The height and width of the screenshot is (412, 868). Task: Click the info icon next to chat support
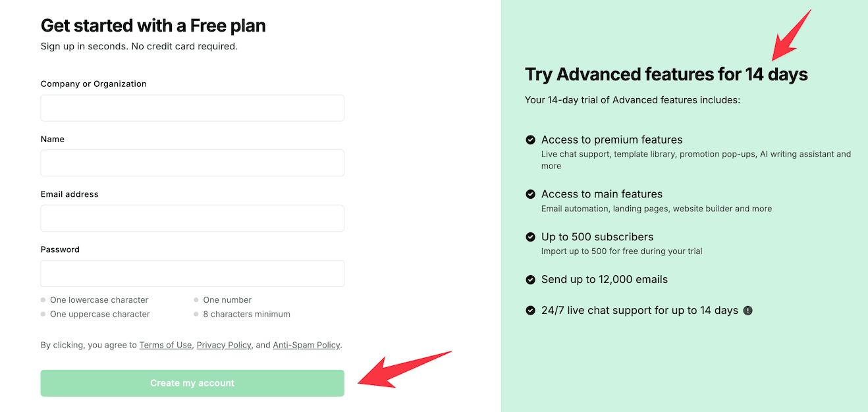[747, 310]
